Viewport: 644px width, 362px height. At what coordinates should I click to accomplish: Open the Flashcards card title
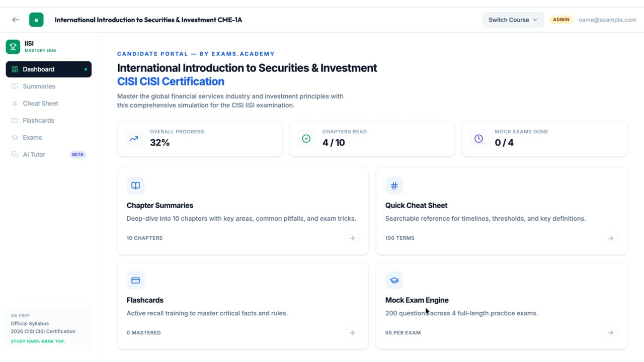pos(145,300)
